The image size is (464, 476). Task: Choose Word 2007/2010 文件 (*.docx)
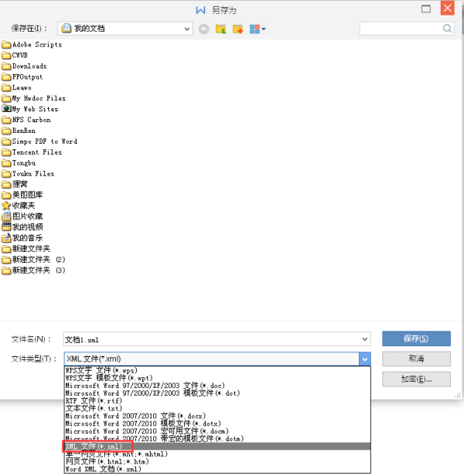pos(217,416)
